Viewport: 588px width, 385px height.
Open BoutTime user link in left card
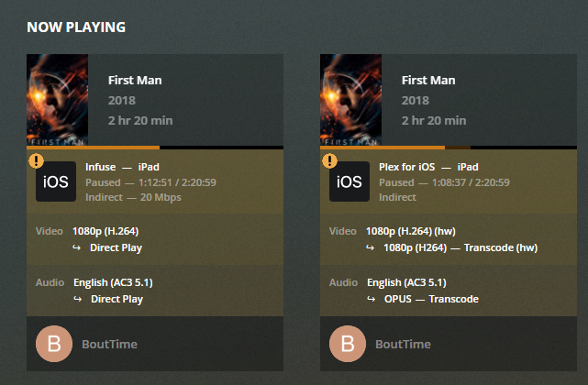[x=109, y=344]
